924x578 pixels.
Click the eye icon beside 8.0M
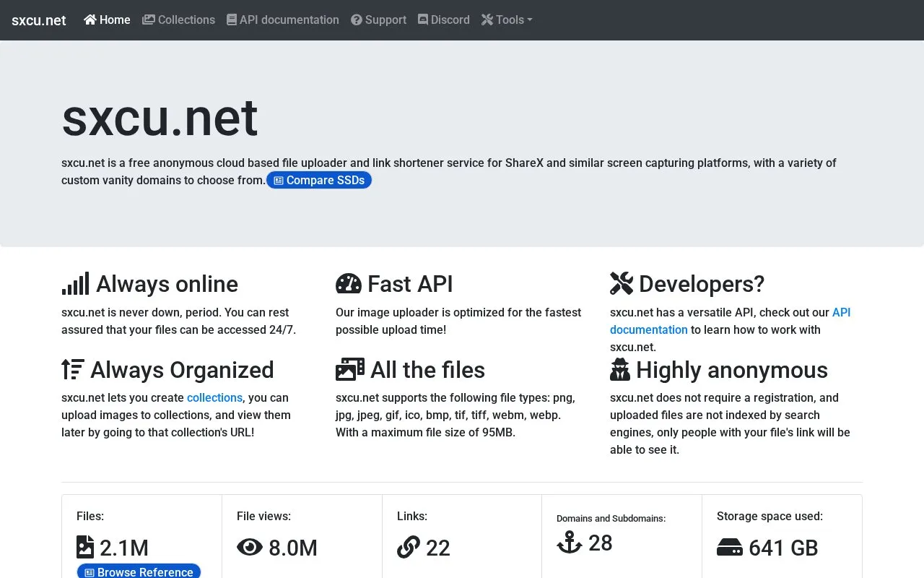tap(250, 548)
